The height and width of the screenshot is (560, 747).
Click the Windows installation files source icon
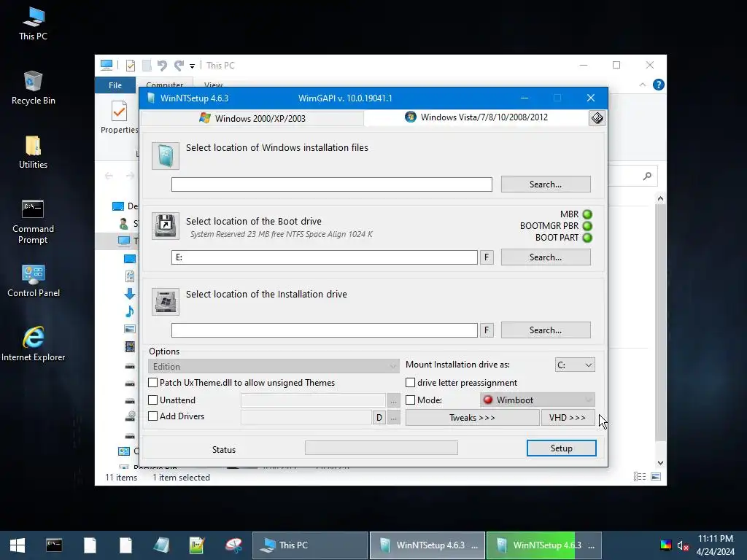(x=166, y=156)
